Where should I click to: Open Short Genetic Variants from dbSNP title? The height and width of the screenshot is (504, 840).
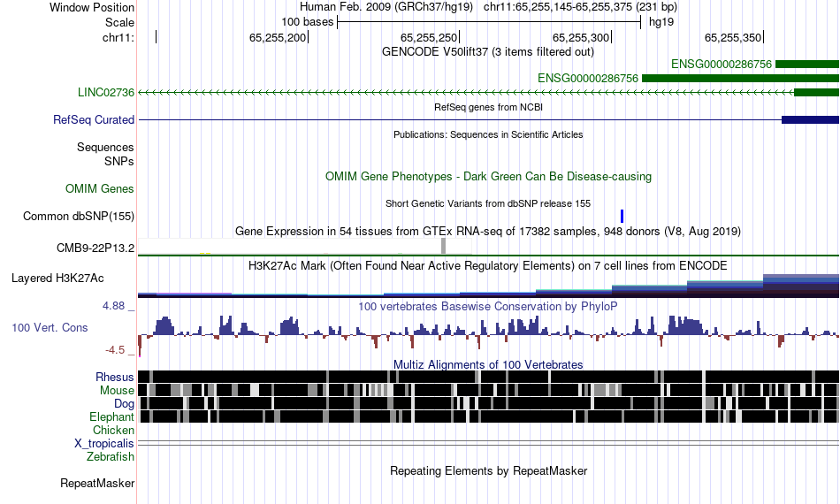point(488,203)
